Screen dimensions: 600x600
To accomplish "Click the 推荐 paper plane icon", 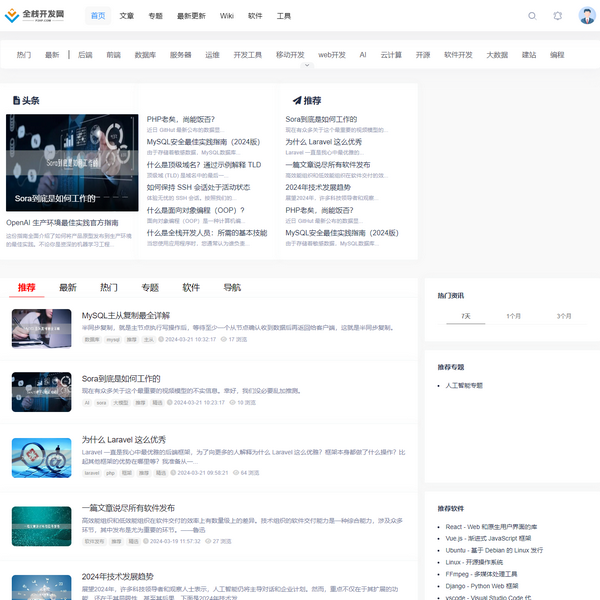I will 297,101.
